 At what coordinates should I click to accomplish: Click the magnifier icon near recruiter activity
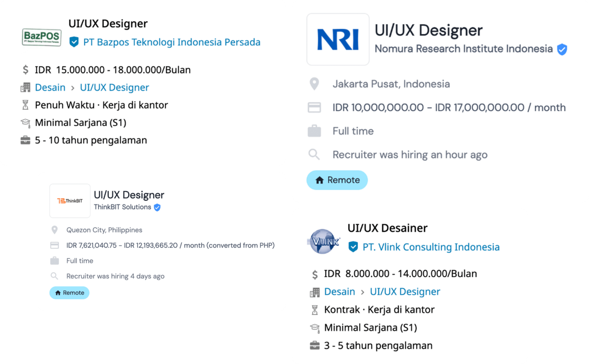pyautogui.click(x=314, y=155)
